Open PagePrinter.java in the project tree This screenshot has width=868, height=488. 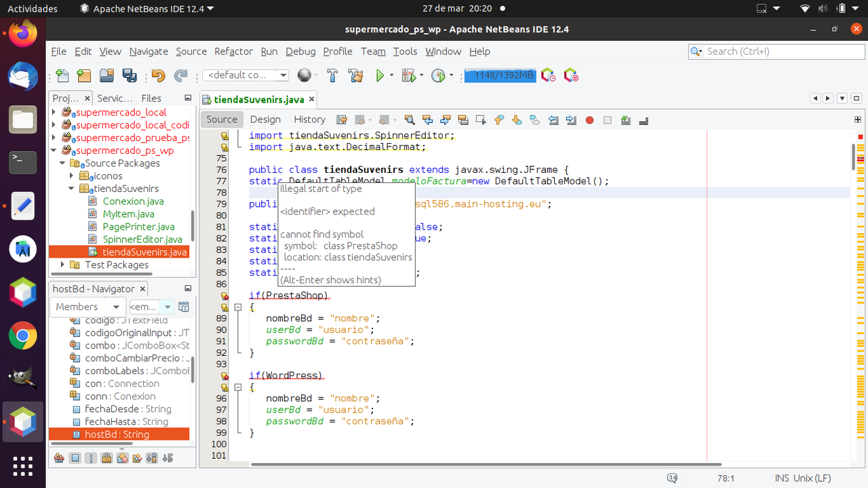click(138, 226)
